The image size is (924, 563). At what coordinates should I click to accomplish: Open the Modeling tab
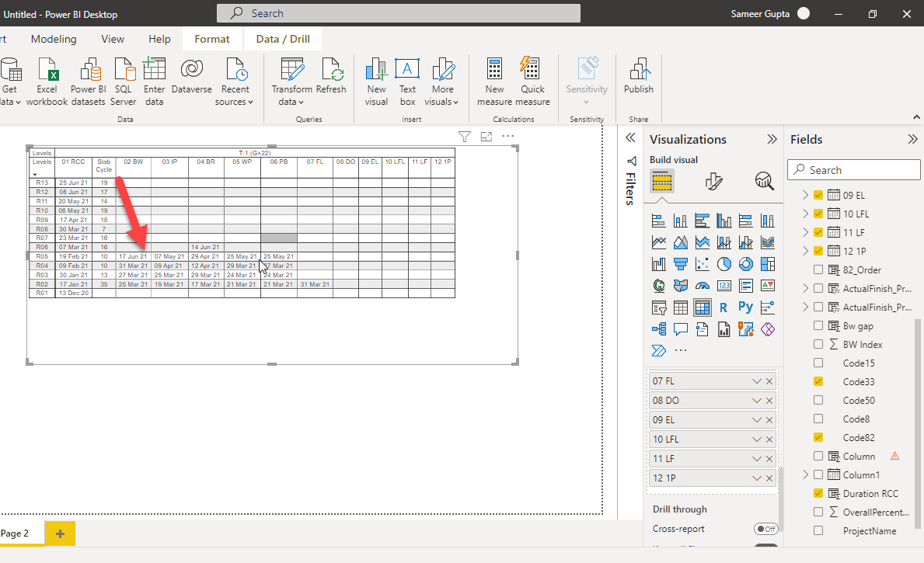coord(54,39)
